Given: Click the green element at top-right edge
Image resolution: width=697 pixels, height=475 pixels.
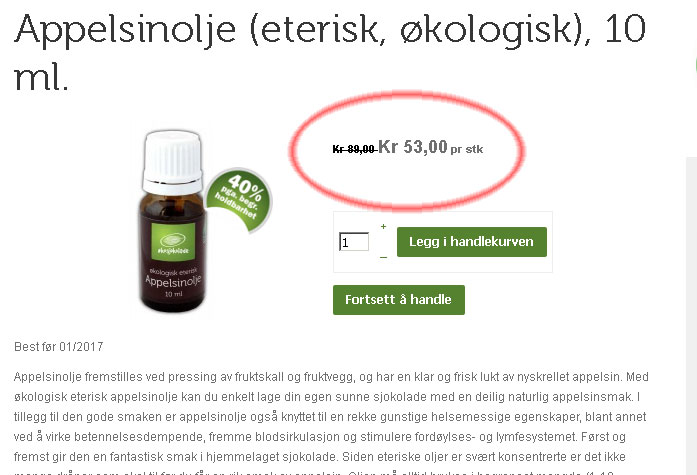Looking at the screenshot, I should pyautogui.click(x=695, y=66).
